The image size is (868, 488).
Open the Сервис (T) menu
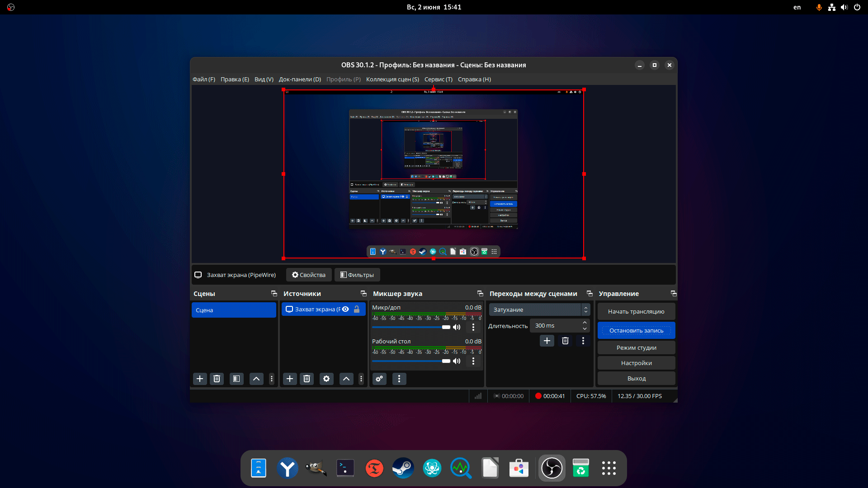click(438, 79)
